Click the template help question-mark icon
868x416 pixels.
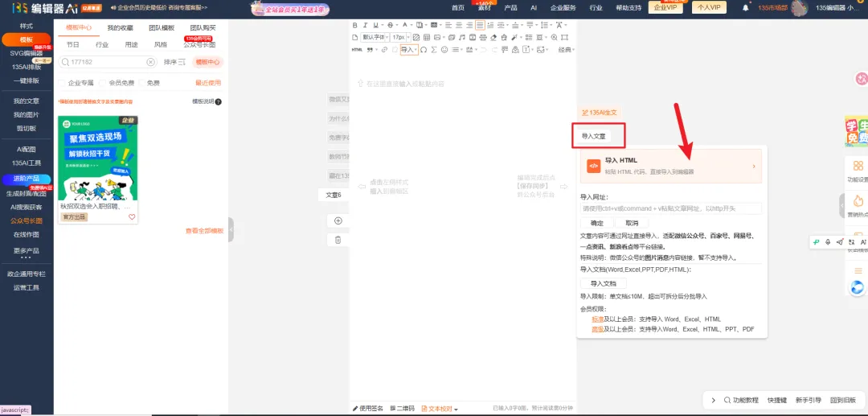coord(218,102)
